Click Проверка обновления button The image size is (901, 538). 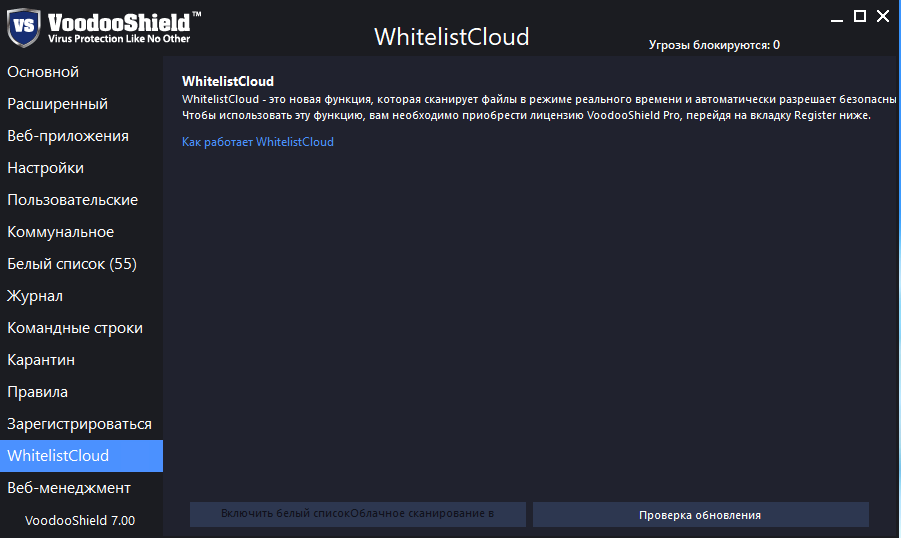point(700,515)
